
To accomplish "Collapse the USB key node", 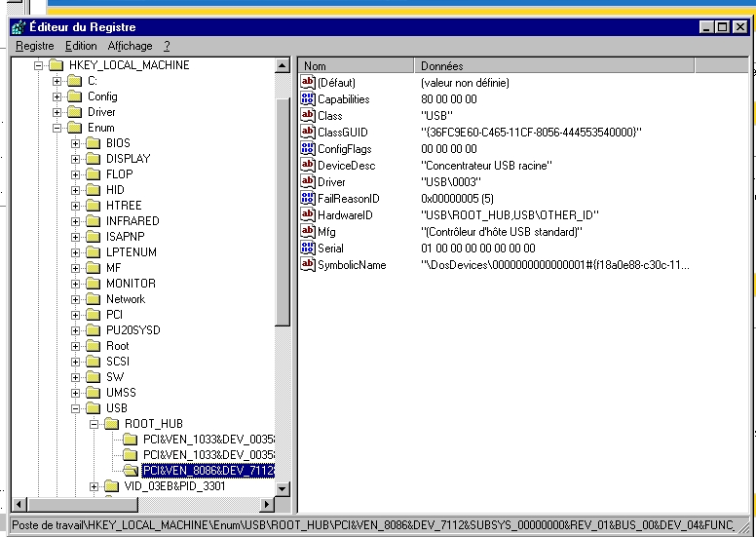I will click(75, 408).
